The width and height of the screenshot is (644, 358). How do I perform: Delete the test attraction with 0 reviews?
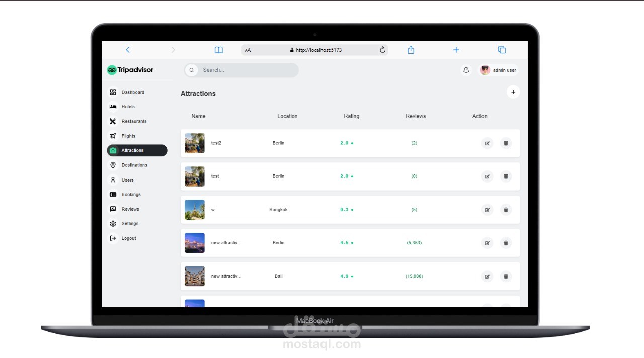tap(506, 176)
